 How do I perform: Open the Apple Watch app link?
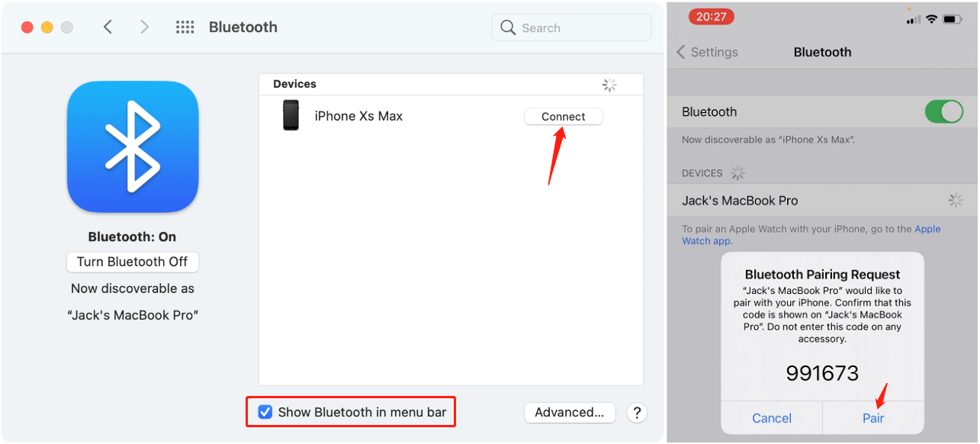[927, 229]
